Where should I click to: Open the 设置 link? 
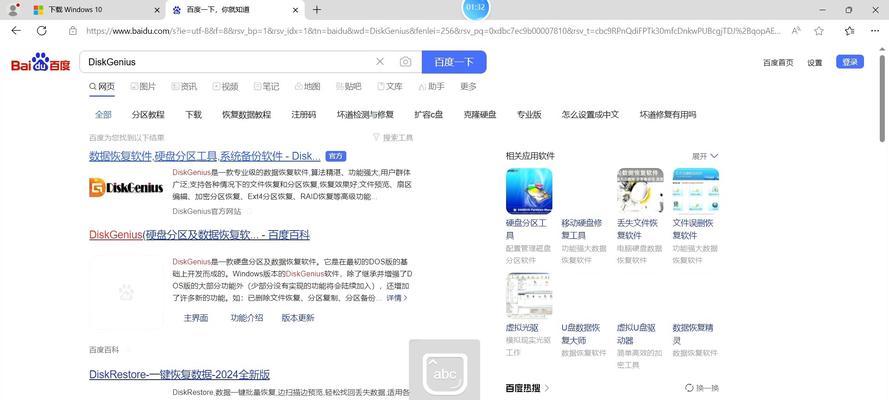815,63
